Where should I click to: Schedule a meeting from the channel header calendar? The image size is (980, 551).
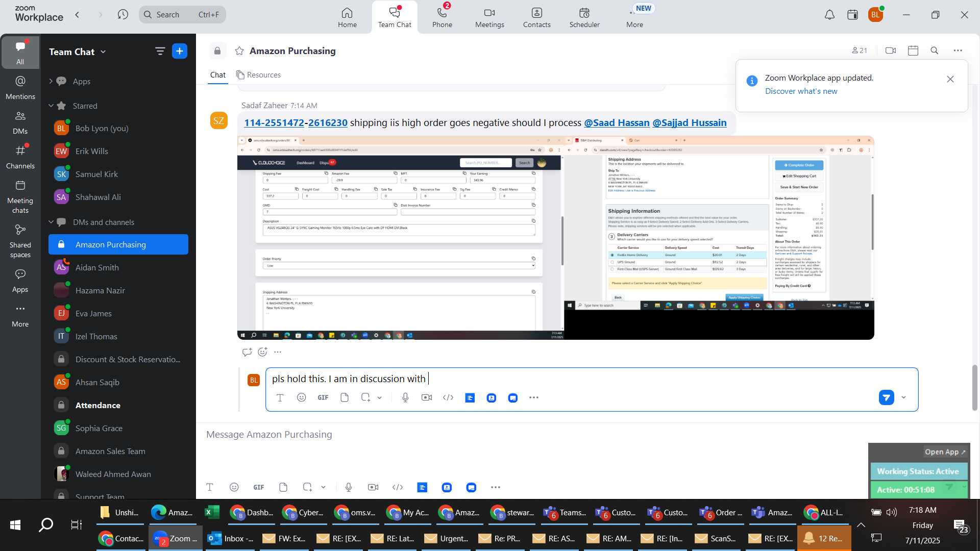click(x=913, y=51)
